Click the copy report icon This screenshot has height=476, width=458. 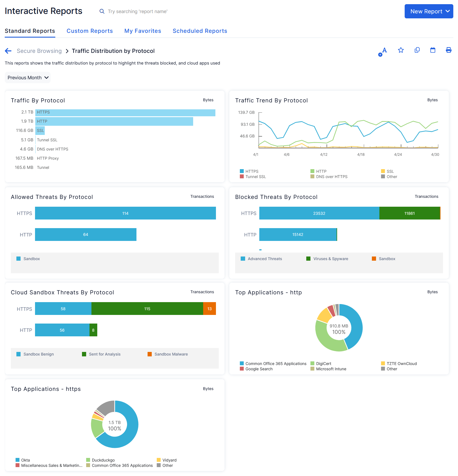point(417,50)
